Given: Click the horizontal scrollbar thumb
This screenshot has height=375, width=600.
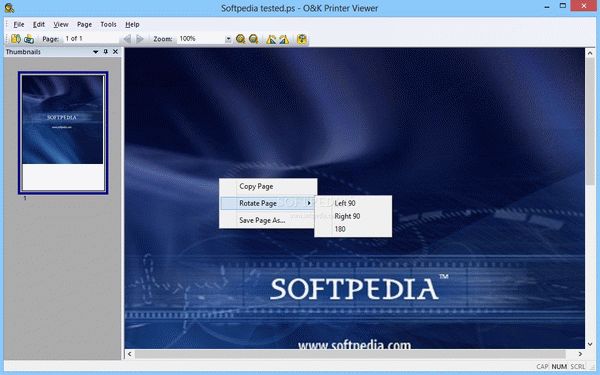Looking at the screenshot, I should tap(350, 354).
